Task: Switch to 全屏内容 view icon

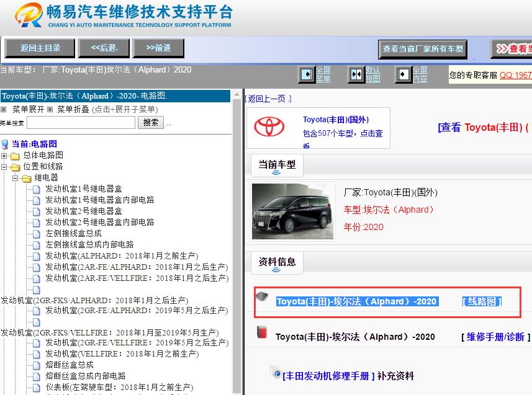Action: point(404,74)
